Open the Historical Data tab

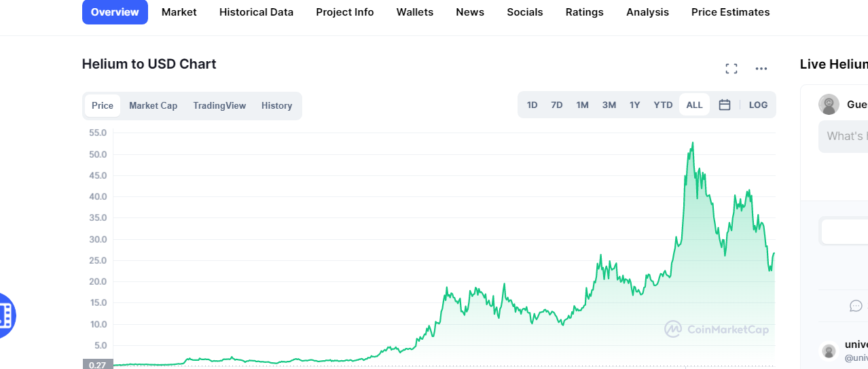coord(256,12)
